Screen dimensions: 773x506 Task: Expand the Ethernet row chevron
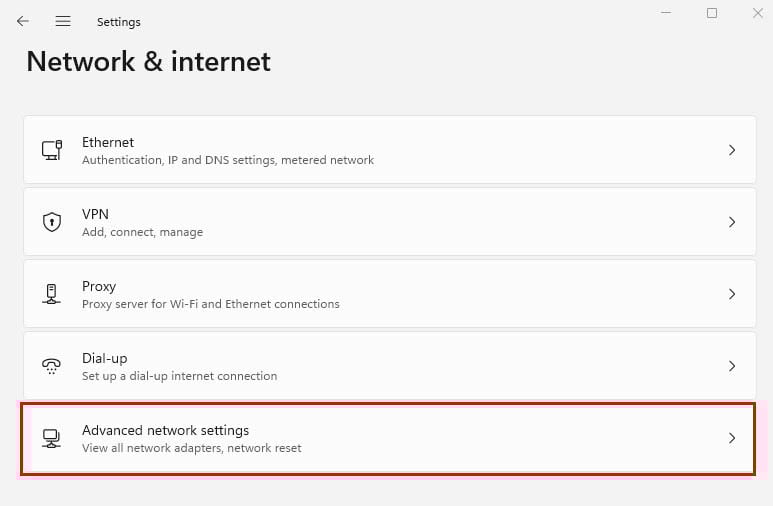point(732,150)
